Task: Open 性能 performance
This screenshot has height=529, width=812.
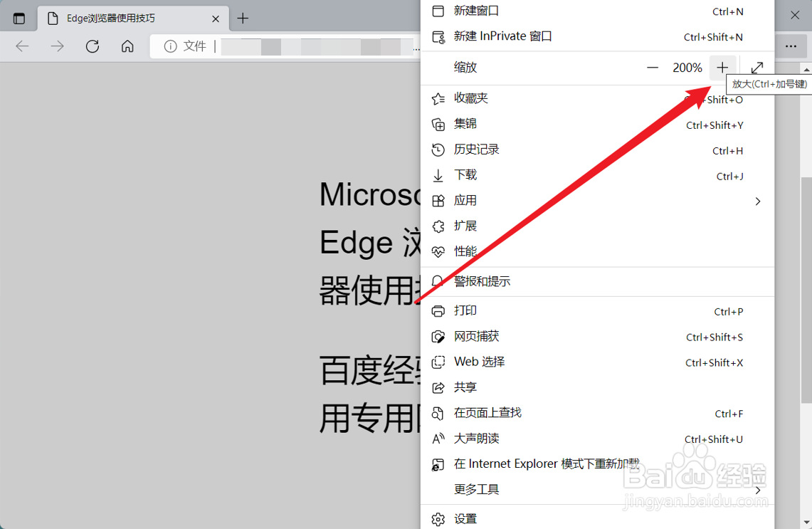Action: [597, 251]
